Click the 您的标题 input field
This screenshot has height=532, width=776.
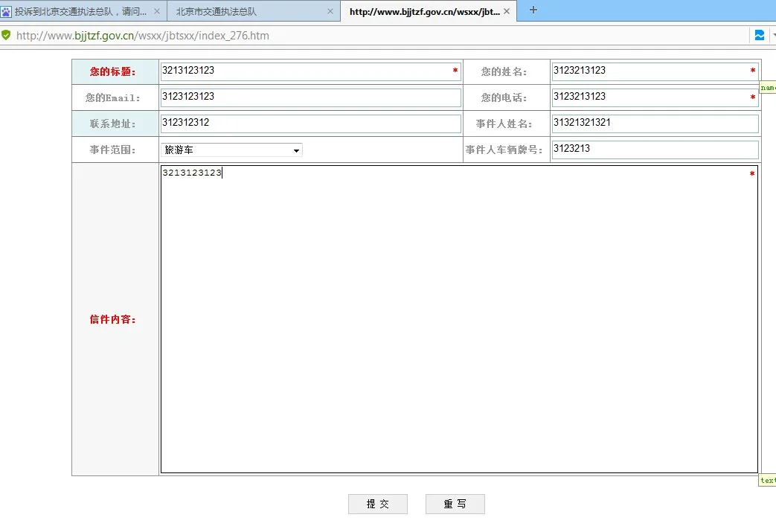305,71
